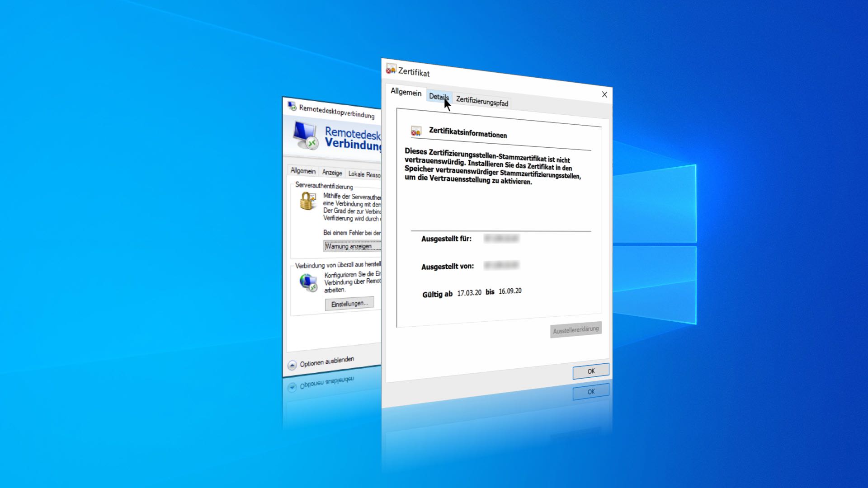The height and width of the screenshot is (488, 868).
Task: Click the blurred 'Ausgestellt von' value
Action: (x=501, y=265)
